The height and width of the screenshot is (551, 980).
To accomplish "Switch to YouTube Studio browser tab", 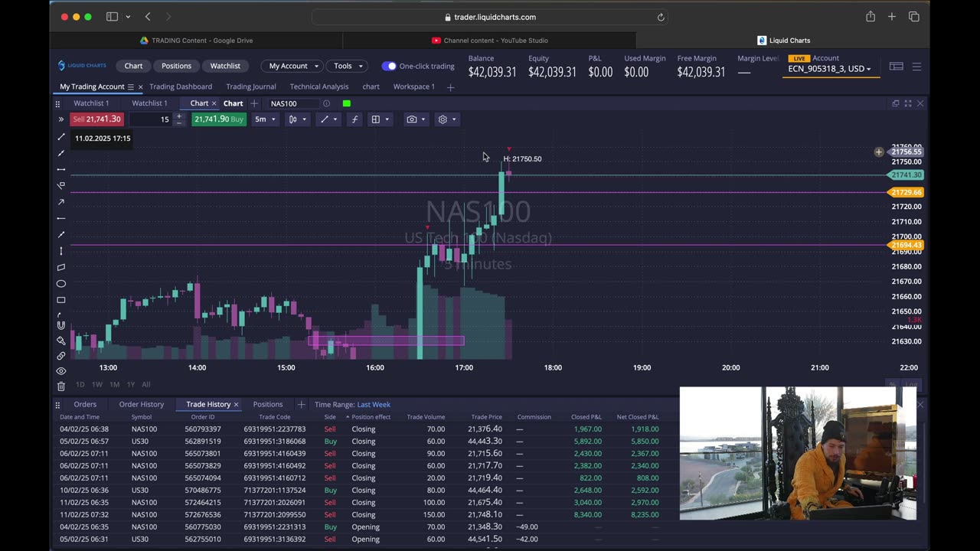I will pyautogui.click(x=489, y=41).
